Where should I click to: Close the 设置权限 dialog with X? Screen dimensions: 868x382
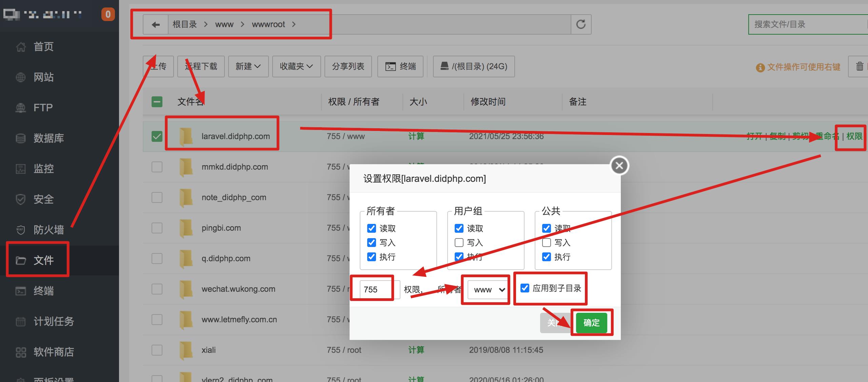coord(619,166)
